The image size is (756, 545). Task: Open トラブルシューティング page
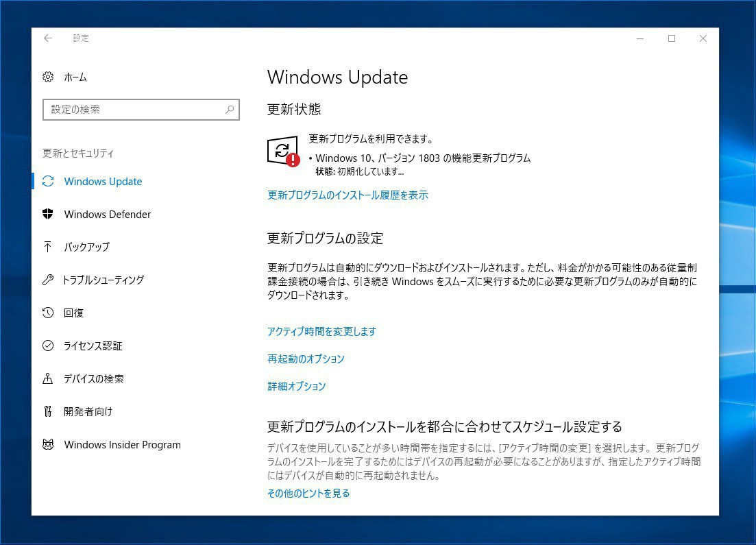(103, 280)
